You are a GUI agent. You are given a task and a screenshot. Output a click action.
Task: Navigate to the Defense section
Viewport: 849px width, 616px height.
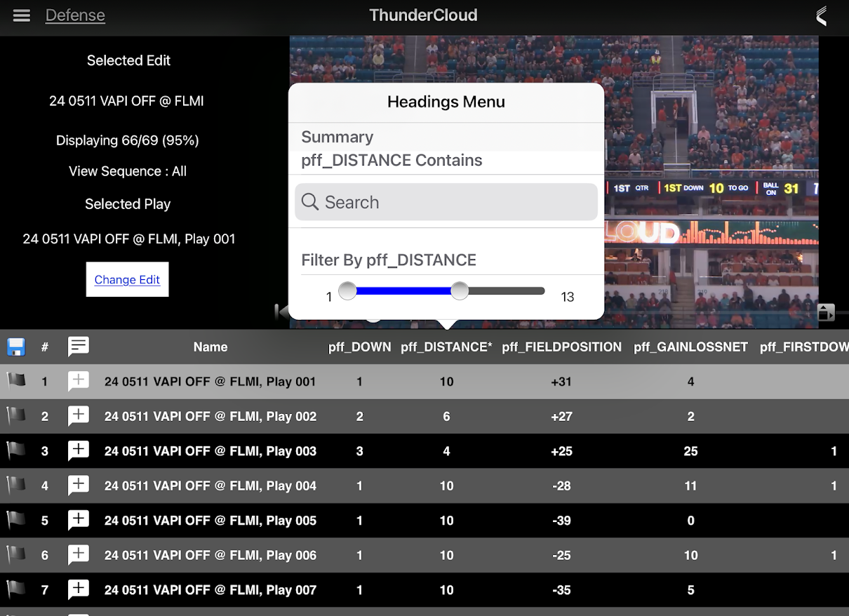[75, 15]
